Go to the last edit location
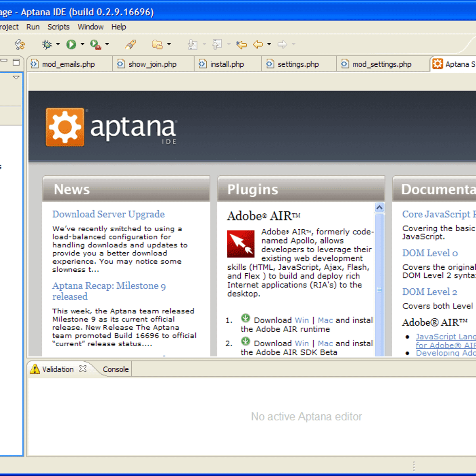 [241, 44]
